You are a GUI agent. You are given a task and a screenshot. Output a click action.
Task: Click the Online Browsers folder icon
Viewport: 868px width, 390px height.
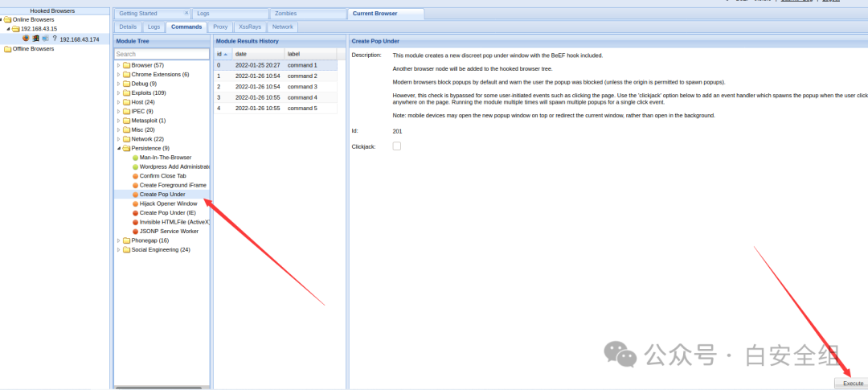(8, 19)
